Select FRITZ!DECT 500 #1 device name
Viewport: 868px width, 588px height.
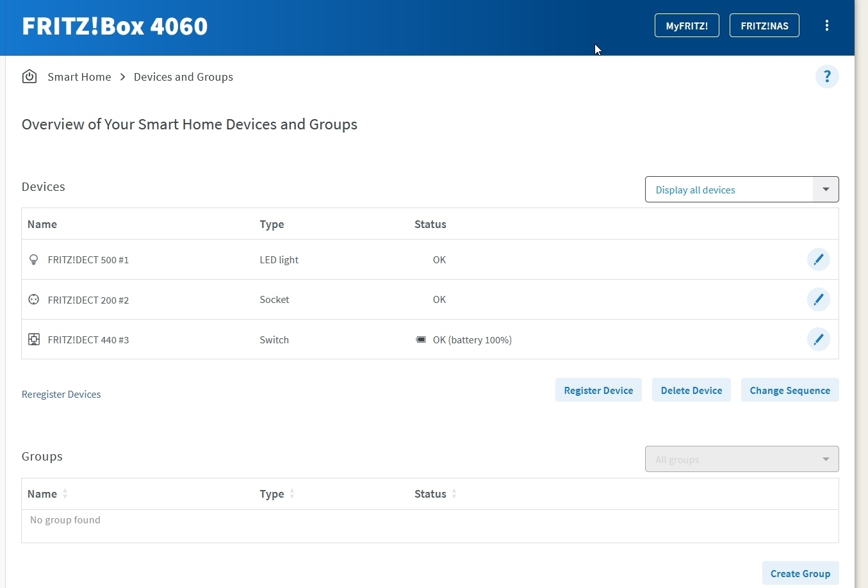88,260
